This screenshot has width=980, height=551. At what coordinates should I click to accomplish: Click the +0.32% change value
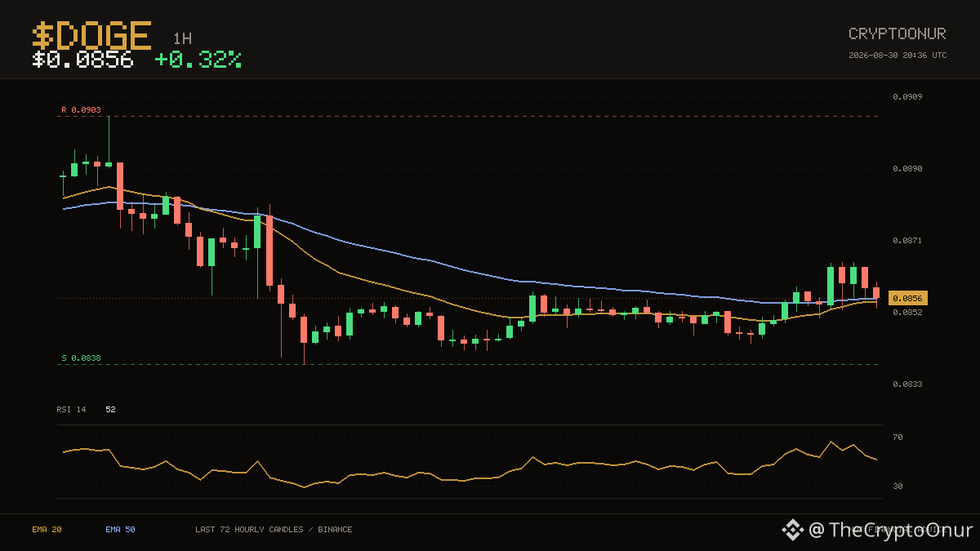198,60
